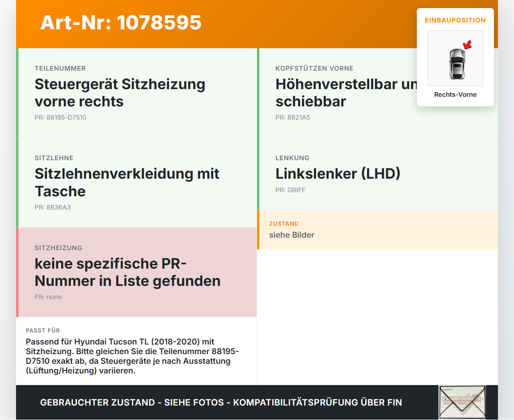Click 'Linkslenker (LHD)' title
Viewport: 514px width, 420px height.
coord(338,173)
